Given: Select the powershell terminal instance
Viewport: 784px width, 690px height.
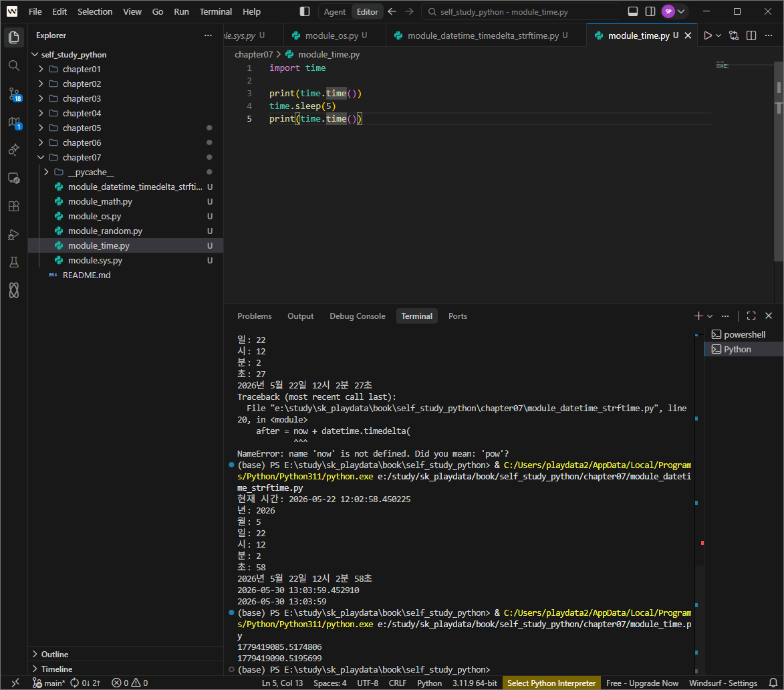Looking at the screenshot, I should (743, 334).
